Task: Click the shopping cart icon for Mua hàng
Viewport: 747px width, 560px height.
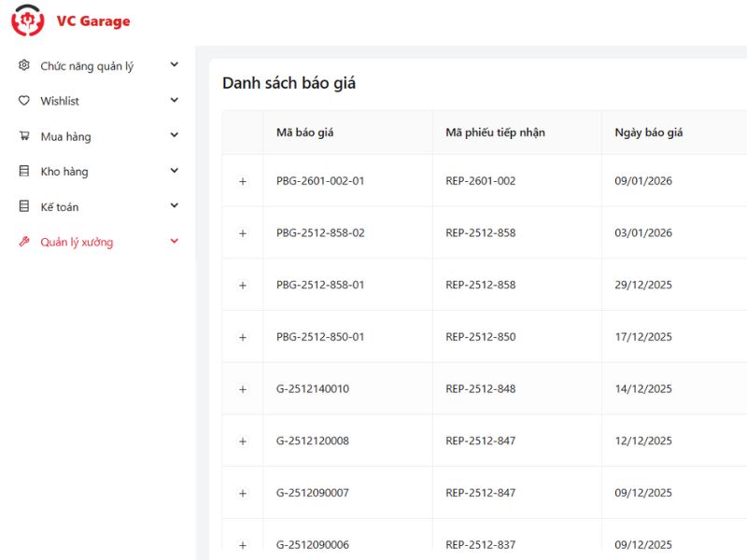Action: pyautogui.click(x=24, y=136)
